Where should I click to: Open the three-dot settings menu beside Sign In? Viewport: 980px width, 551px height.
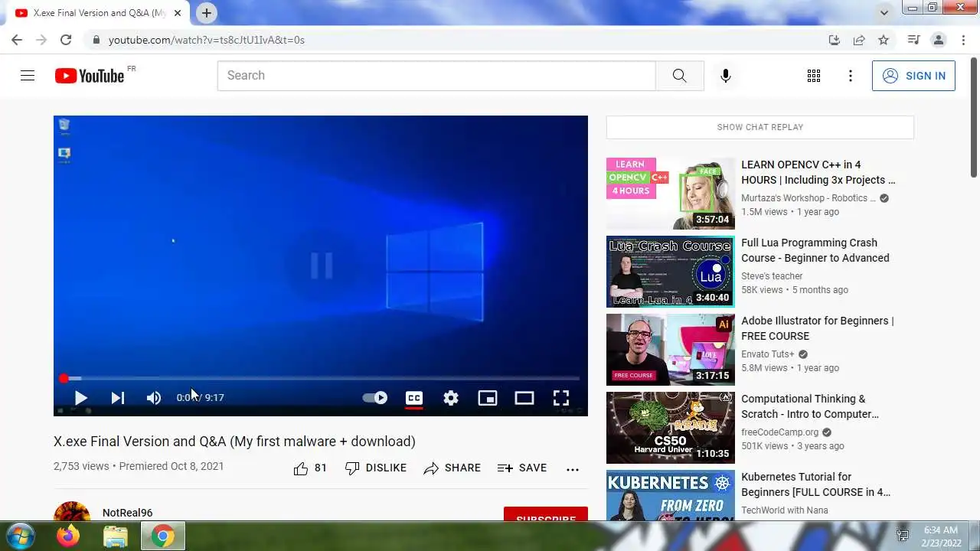[x=850, y=76]
